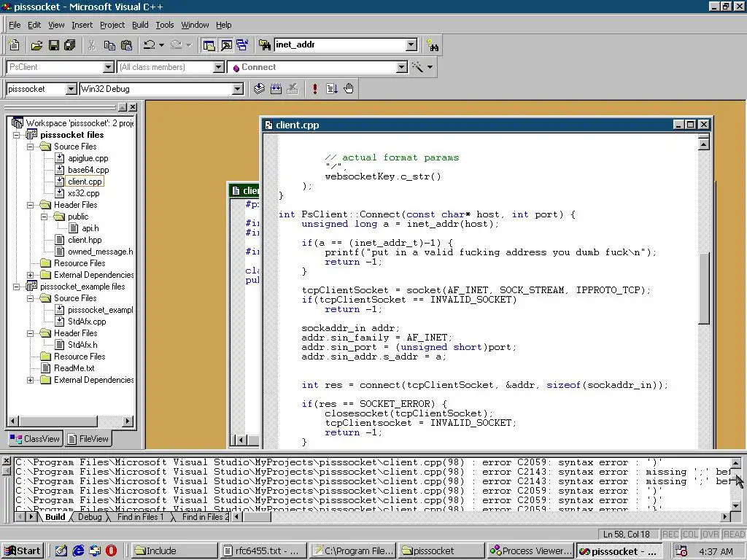Click the Redo arrow icon
Image resolution: width=747 pixels, height=560 pixels.
tap(176, 45)
